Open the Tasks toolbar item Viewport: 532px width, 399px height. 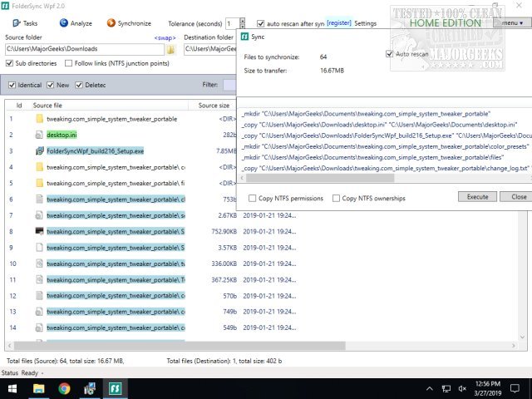click(25, 23)
